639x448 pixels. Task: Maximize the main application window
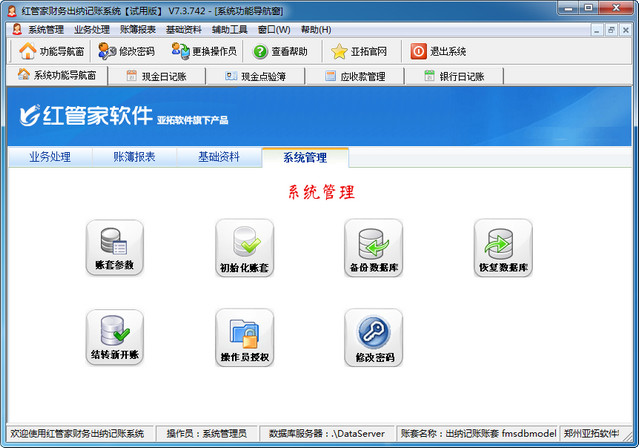588,8
